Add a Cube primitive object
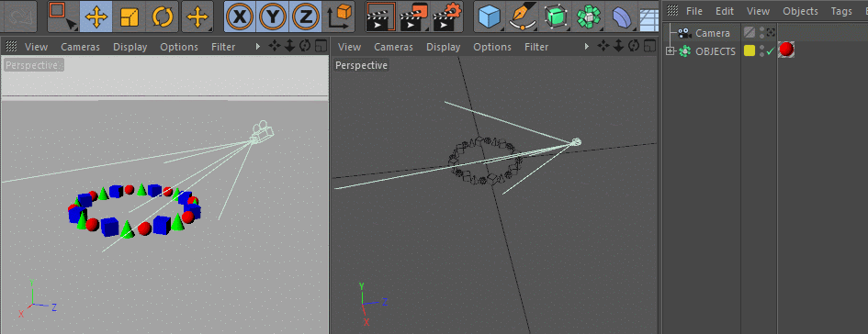The height and width of the screenshot is (334, 868). pos(490,17)
